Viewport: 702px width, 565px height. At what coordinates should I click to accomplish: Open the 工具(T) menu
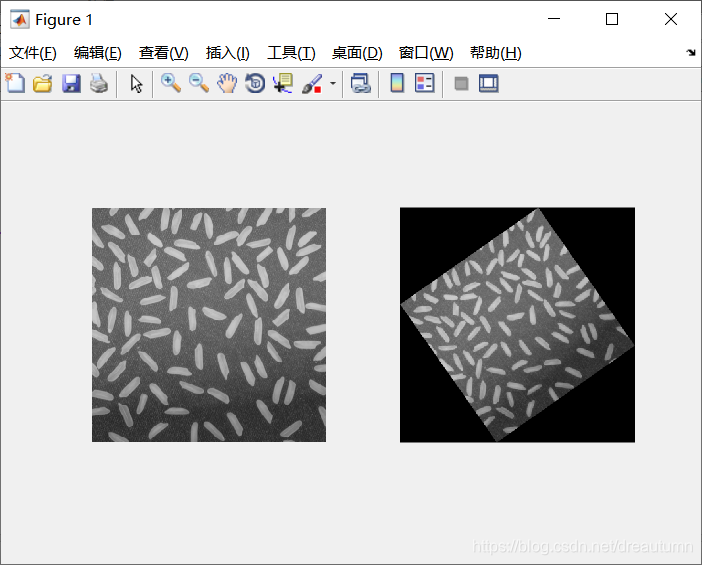pos(291,53)
